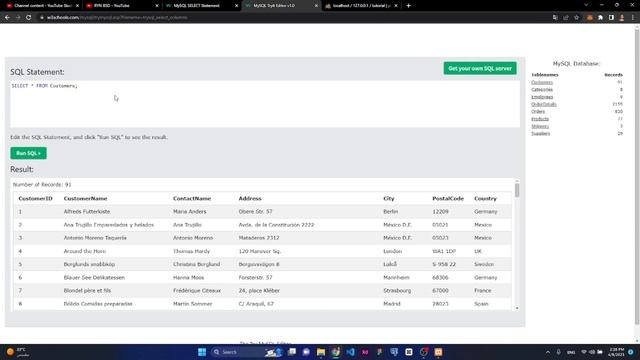Select cell Around the Horn

84,251
